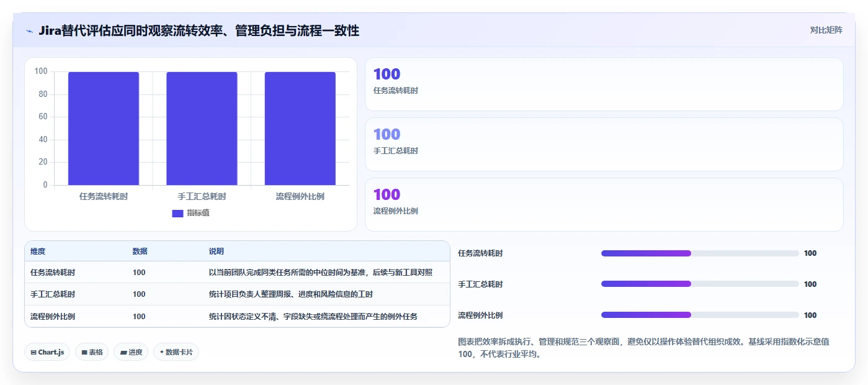Click the 流程例外比例 progress row label
Screen dimensions: 868x385
pyautogui.click(x=480, y=315)
